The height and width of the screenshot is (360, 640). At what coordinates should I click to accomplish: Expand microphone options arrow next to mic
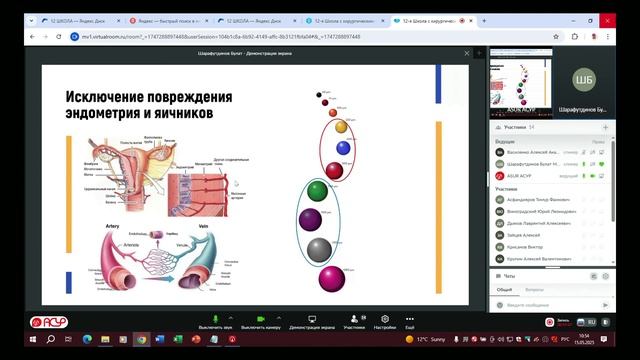[x=231, y=318]
